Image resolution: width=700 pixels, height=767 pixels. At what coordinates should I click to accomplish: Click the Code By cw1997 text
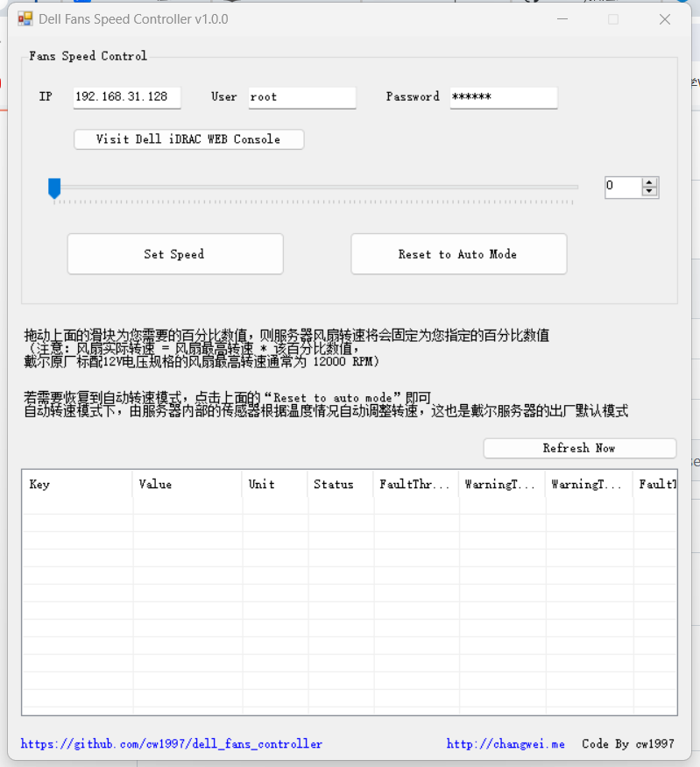(x=628, y=744)
